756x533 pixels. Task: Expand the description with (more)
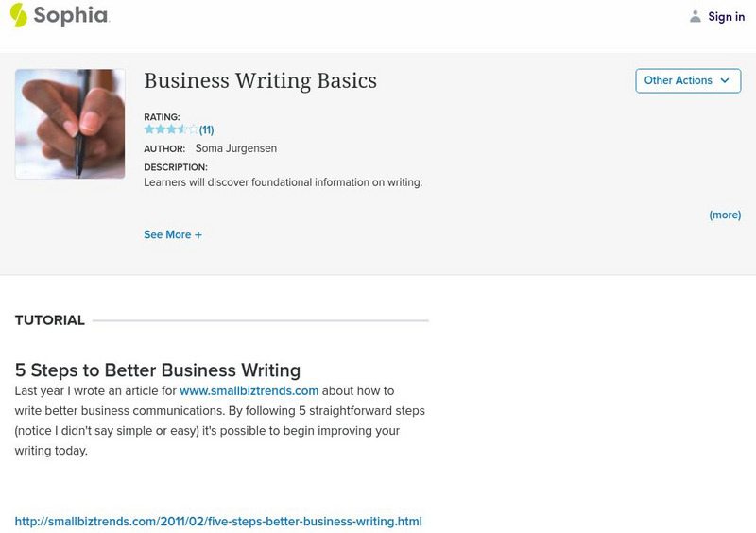[725, 215]
